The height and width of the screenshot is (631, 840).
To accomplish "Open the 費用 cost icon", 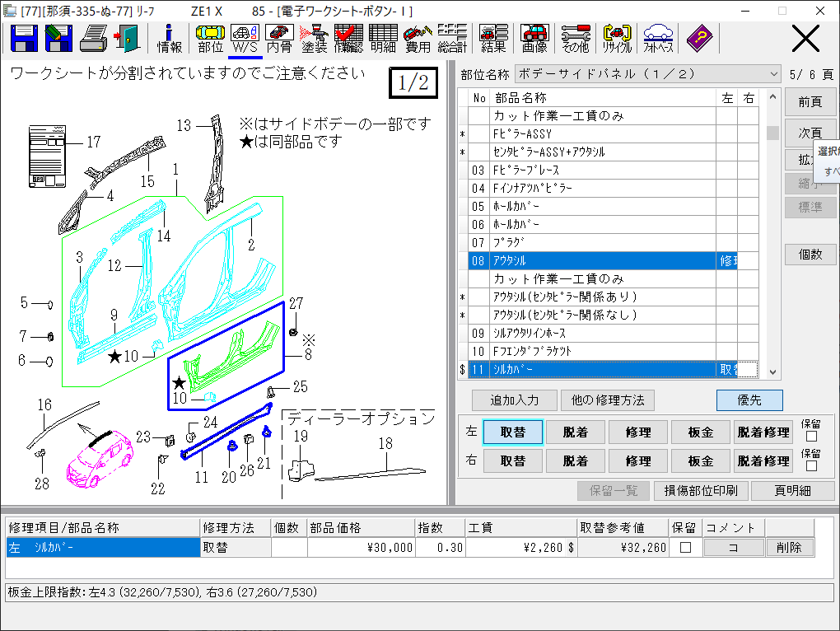I will [x=418, y=38].
